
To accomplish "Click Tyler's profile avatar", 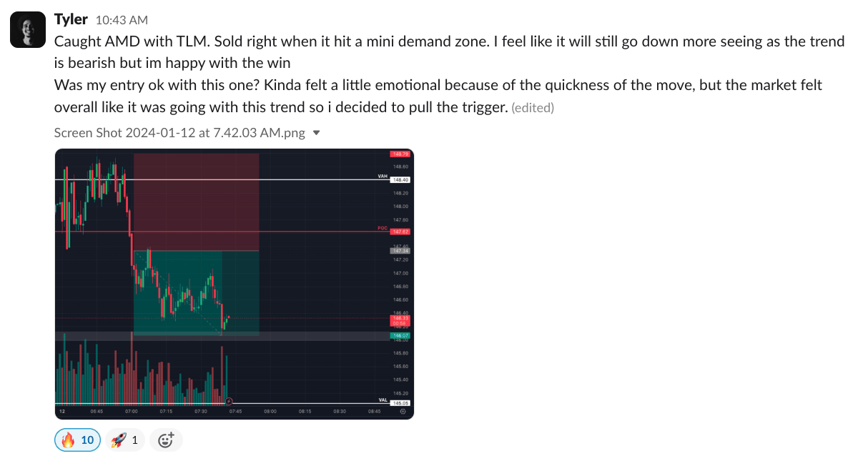I will pos(29,30).
